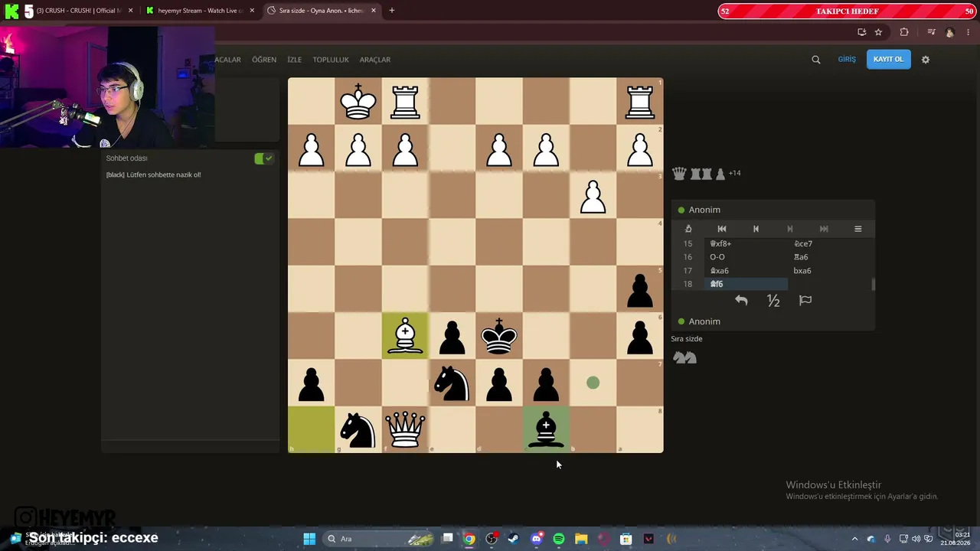The height and width of the screenshot is (551, 980).
Task: Open the lichess search magnifier
Action: (x=816, y=60)
